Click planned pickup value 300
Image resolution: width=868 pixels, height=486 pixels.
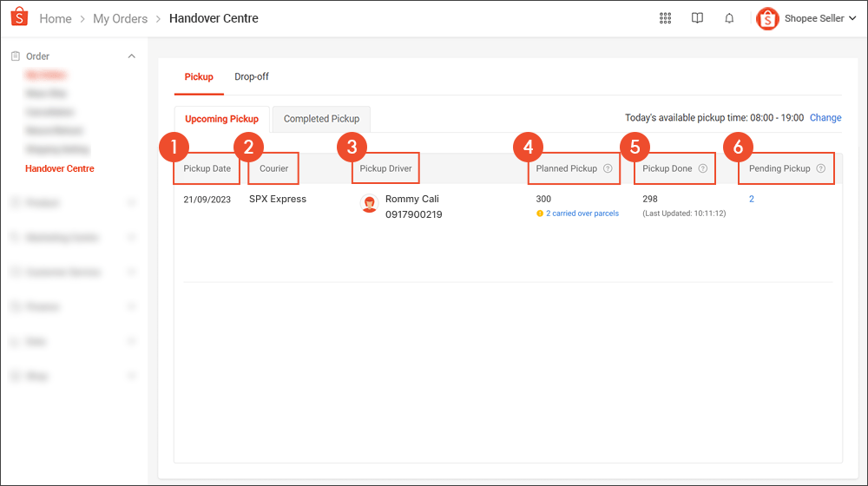[x=543, y=200]
